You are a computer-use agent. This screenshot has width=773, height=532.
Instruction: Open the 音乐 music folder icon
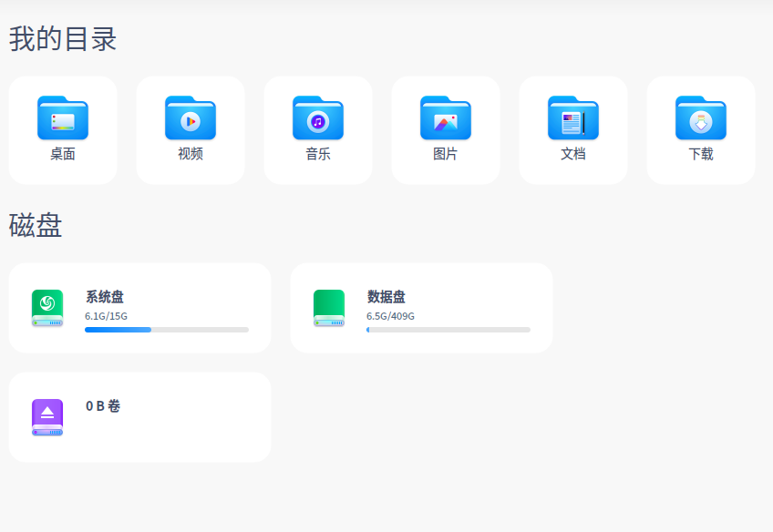coord(318,118)
